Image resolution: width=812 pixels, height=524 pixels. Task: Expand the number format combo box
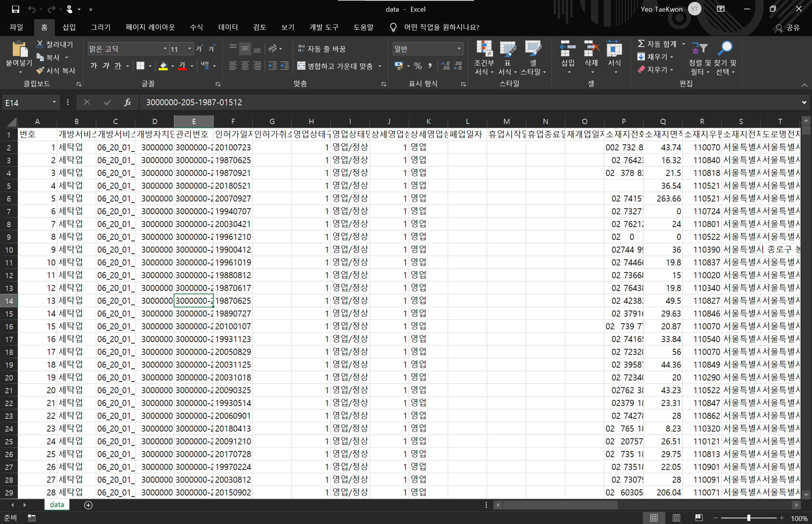pyautogui.click(x=459, y=49)
